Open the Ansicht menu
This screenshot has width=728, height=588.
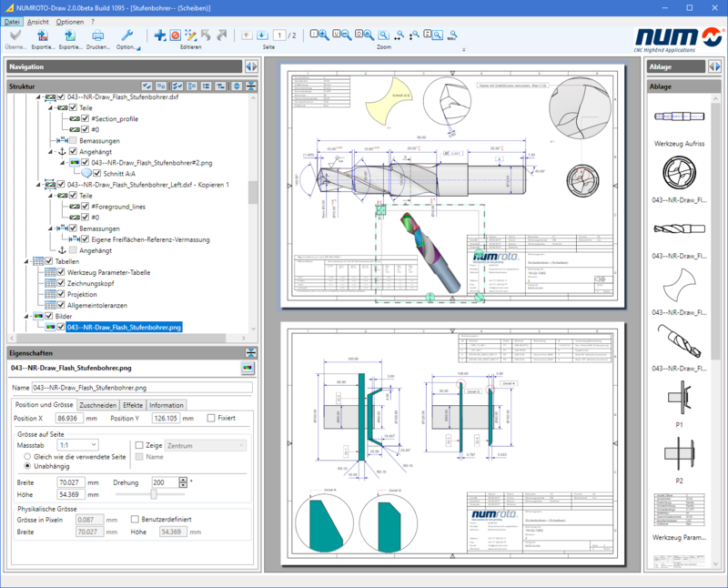pos(38,20)
